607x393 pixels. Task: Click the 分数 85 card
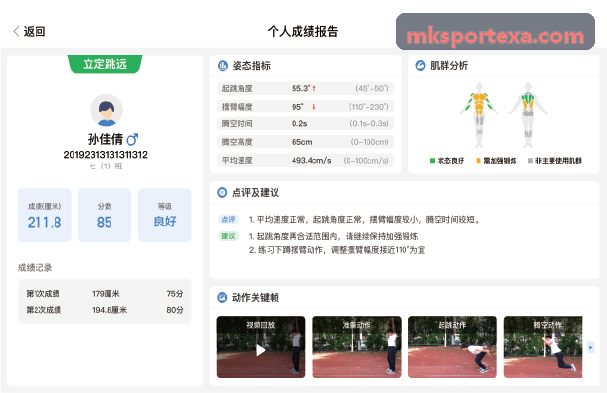click(105, 215)
